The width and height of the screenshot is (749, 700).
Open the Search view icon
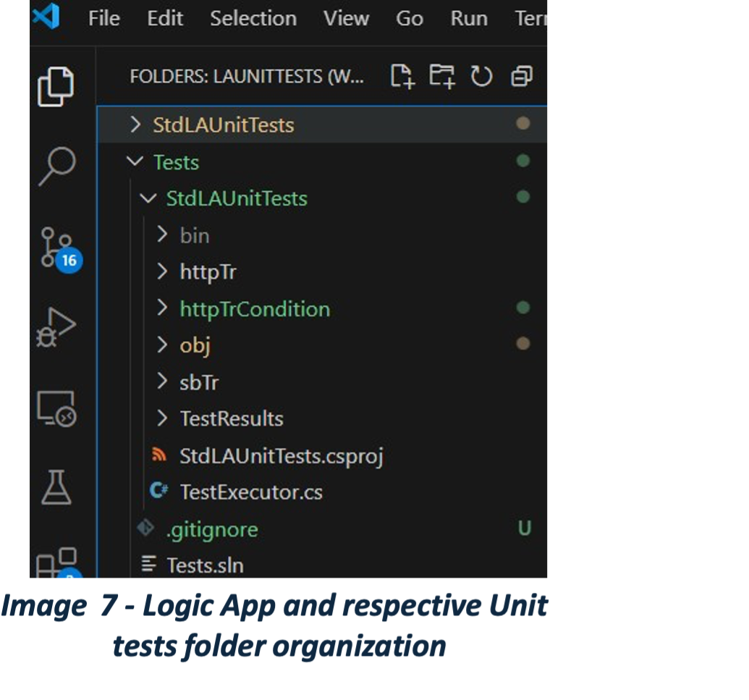tap(57, 167)
